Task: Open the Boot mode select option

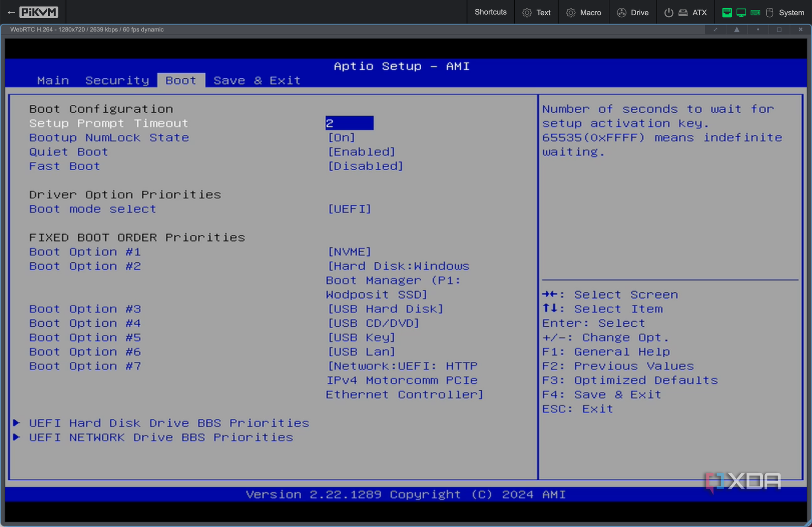Action: [349, 209]
